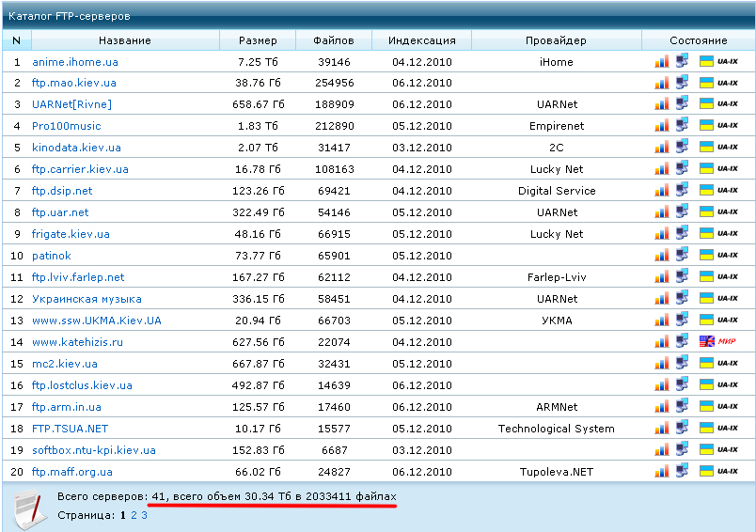
Task: Click the document icon beside the server totals
Action: pos(30,509)
